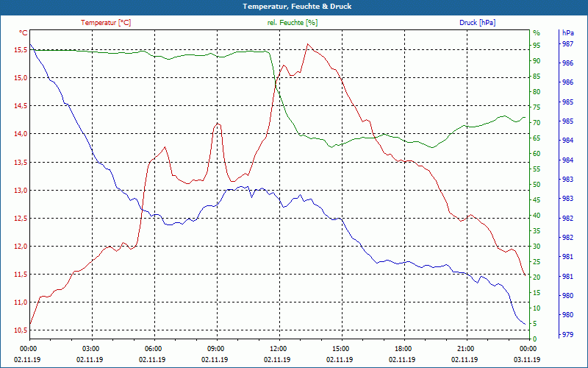
Task: Click the '65' humidity axis value
Action: [x=537, y=138]
